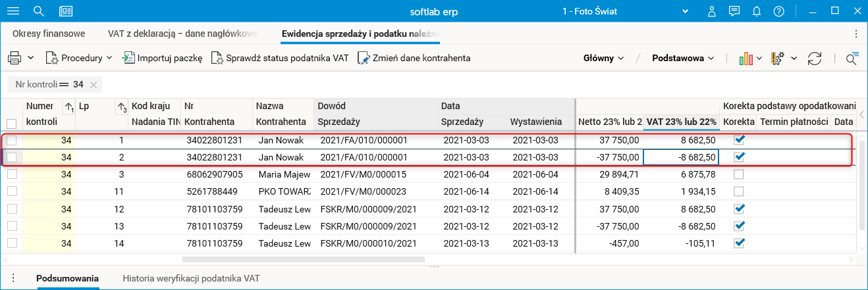The width and height of the screenshot is (868, 290).
Task: Click the printer icon
Action: (x=14, y=58)
